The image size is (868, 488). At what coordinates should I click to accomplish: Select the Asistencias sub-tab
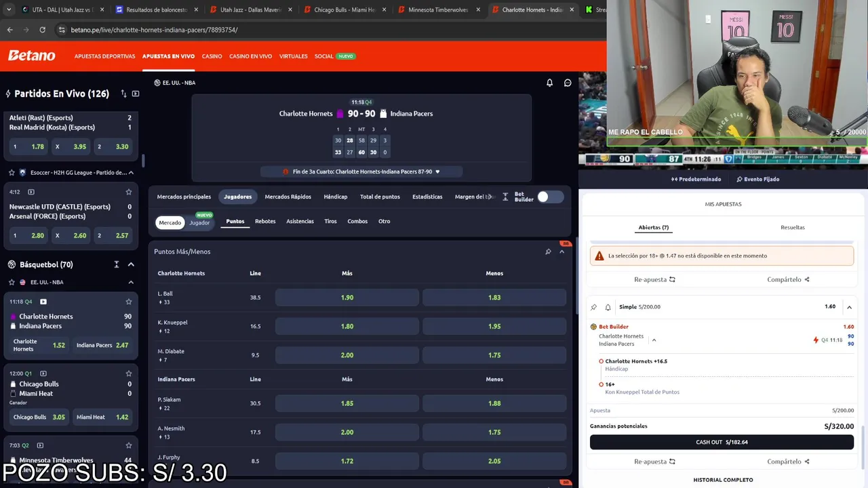coord(300,221)
